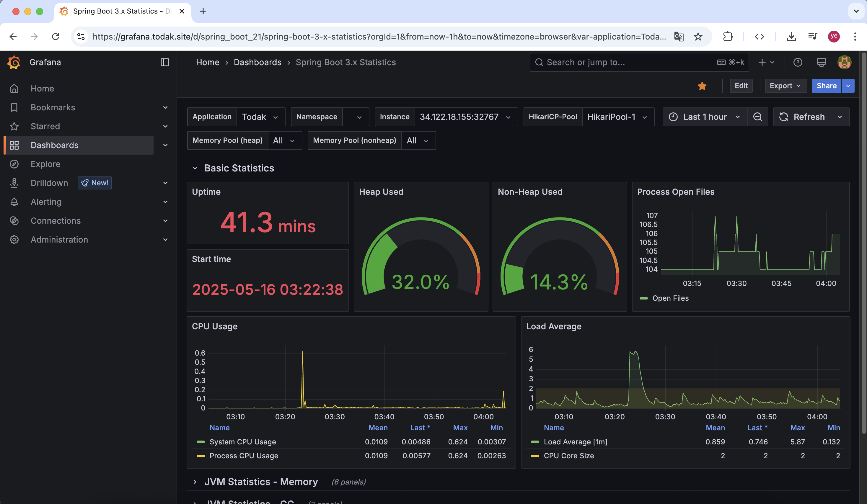The image size is (867, 504).
Task: Click the Grafana logo icon
Action: [x=14, y=62]
